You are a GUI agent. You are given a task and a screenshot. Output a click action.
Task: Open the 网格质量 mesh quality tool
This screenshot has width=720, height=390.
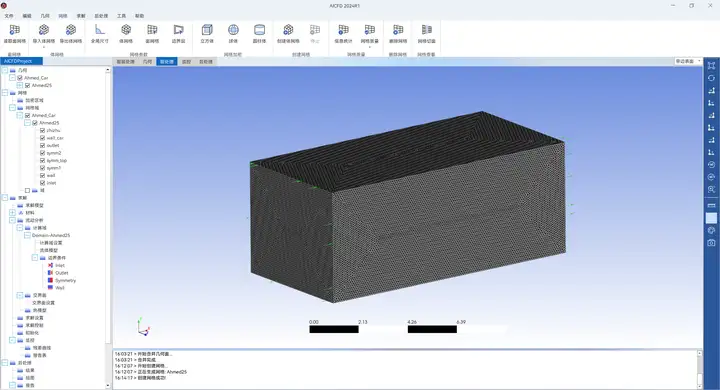369,30
